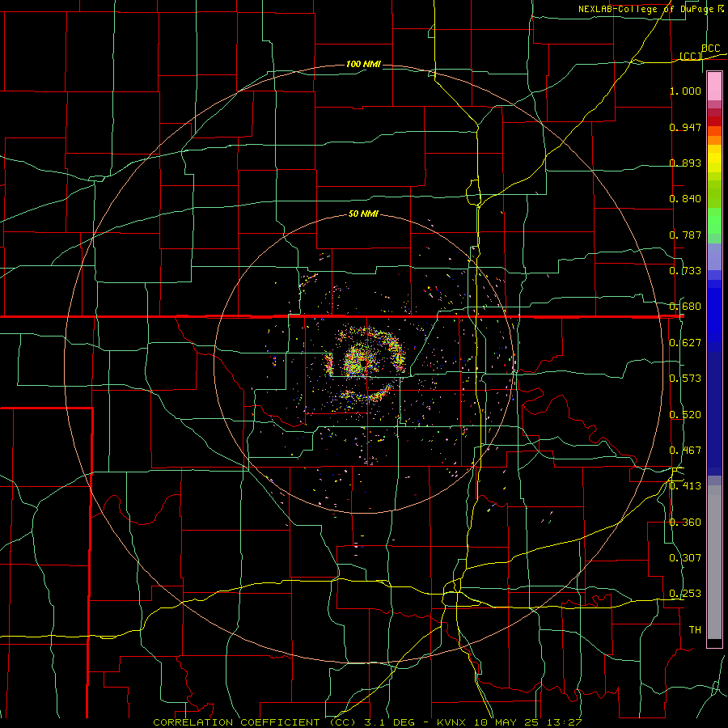Viewport: 728px width, 728px height.
Task: Select the 0.733 scale value
Action: point(685,271)
